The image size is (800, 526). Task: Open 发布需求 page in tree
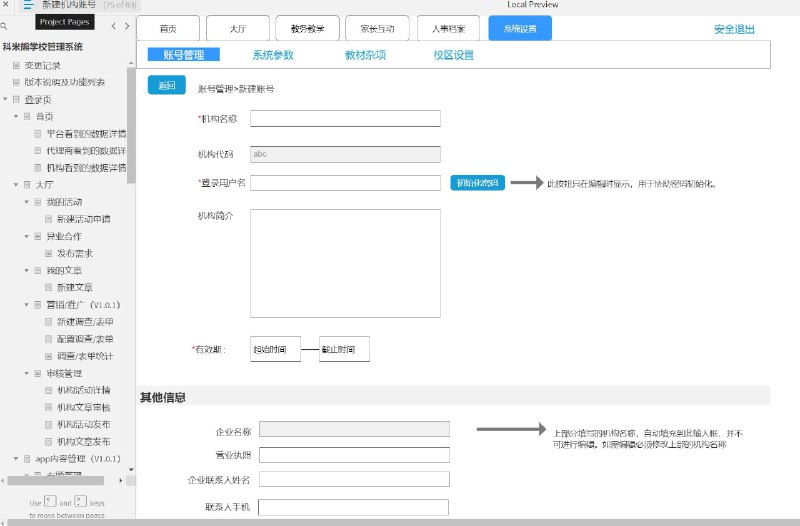tap(75, 254)
